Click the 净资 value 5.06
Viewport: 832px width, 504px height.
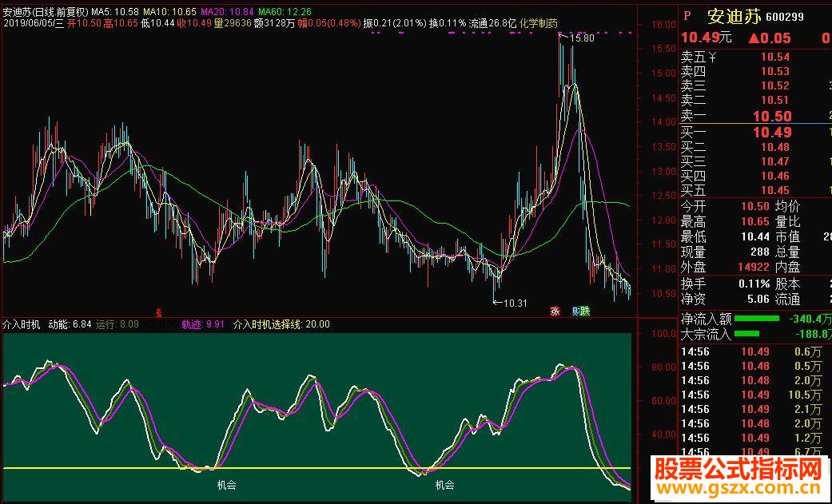pos(758,300)
